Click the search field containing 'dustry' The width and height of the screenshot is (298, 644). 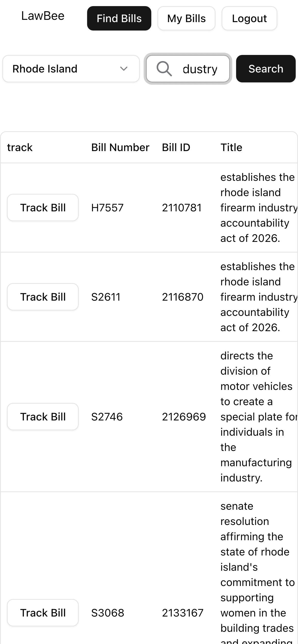200,69
